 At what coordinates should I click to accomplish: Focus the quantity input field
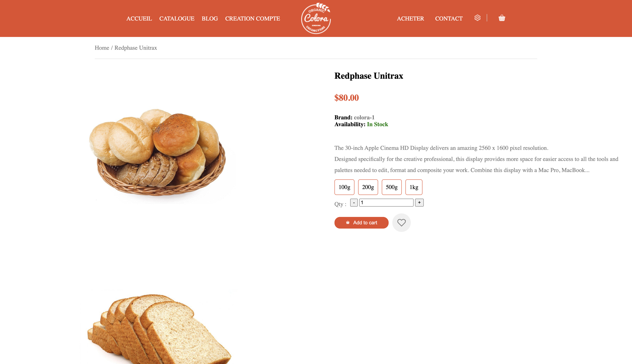click(x=386, y=203)
